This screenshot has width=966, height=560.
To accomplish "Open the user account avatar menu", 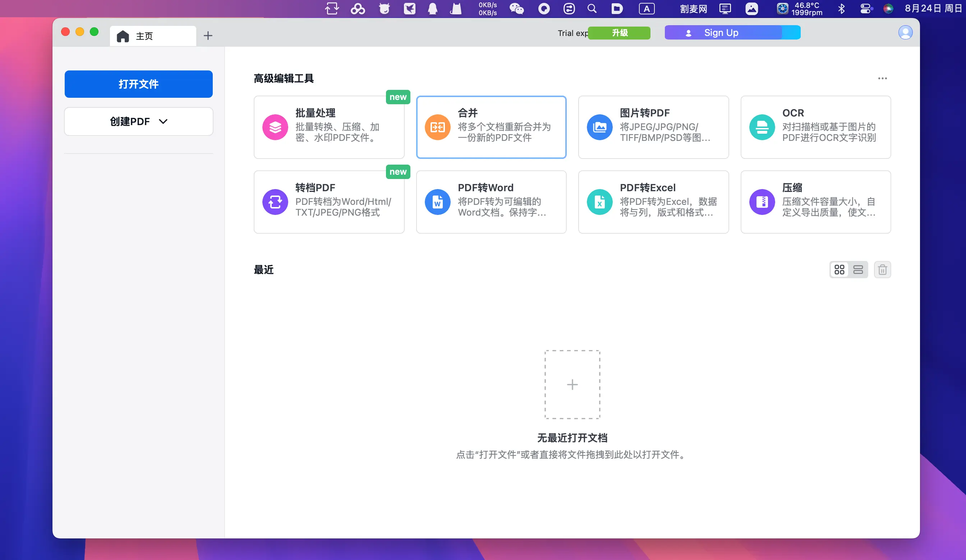I will [905, 33].
